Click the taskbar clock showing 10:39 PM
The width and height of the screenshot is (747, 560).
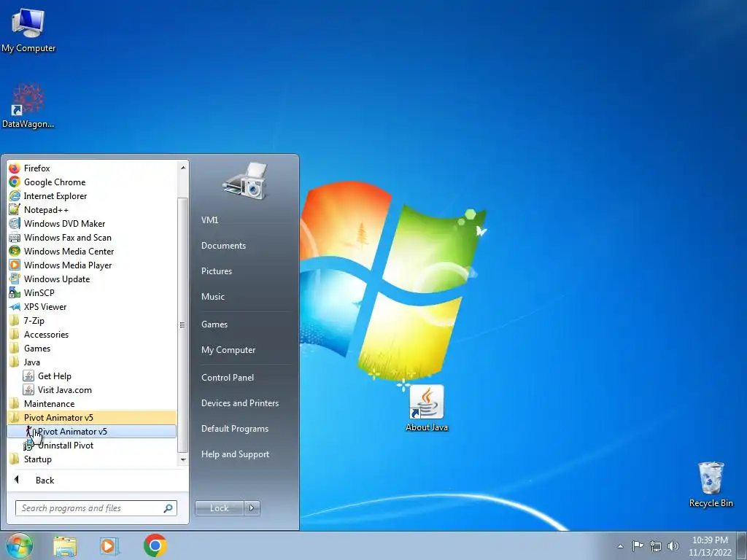tap(710, 546)
